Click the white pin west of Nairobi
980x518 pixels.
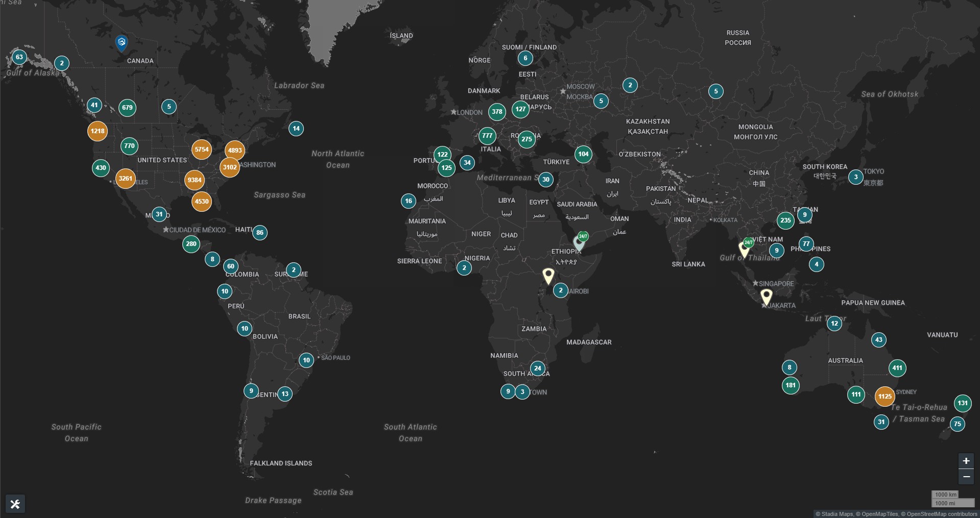coord(548,276)
